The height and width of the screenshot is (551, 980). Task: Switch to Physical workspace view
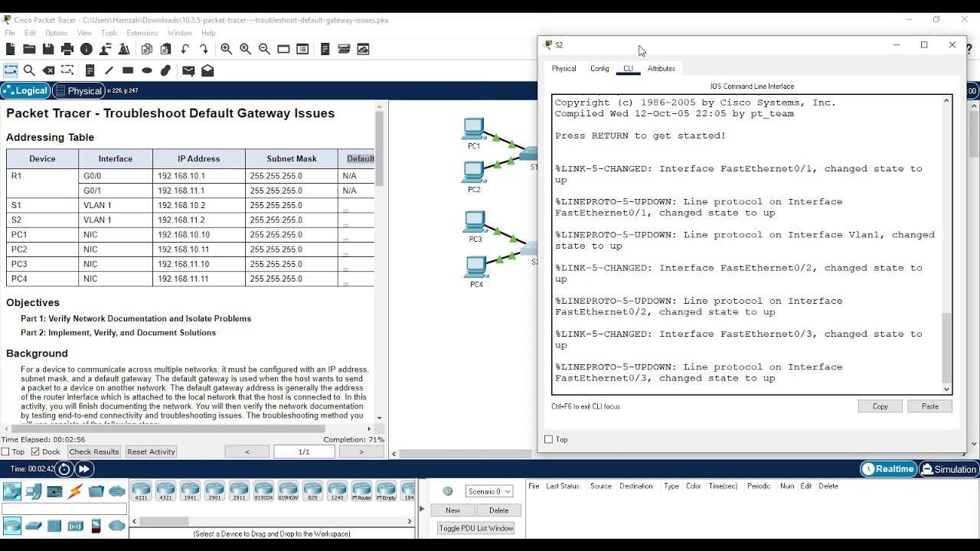[x=77, y=90]
